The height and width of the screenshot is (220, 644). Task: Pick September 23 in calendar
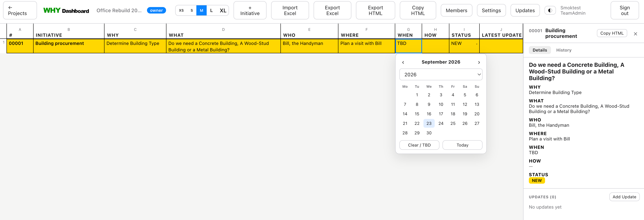click(429, 124)
